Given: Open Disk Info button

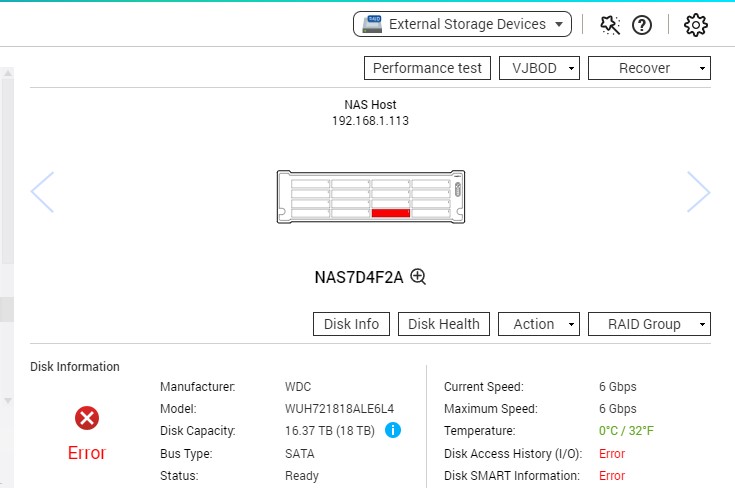Looking at the screenshot, I should [351, 324].
